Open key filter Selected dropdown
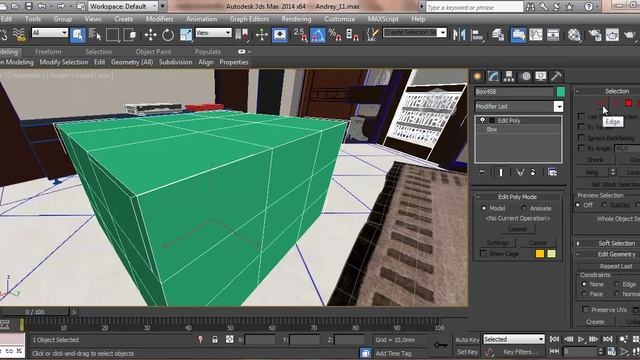 point(514,339)
